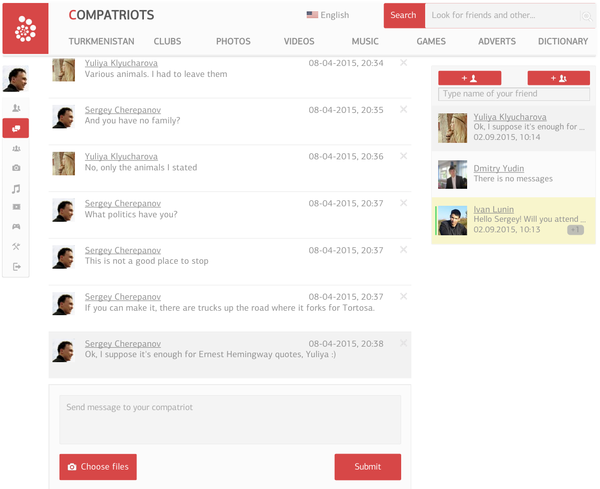Image resolution: width=600 pixels, height=489 pixels.
Task: Open the groups icon in left sidebar
Action: coord(16,148)
